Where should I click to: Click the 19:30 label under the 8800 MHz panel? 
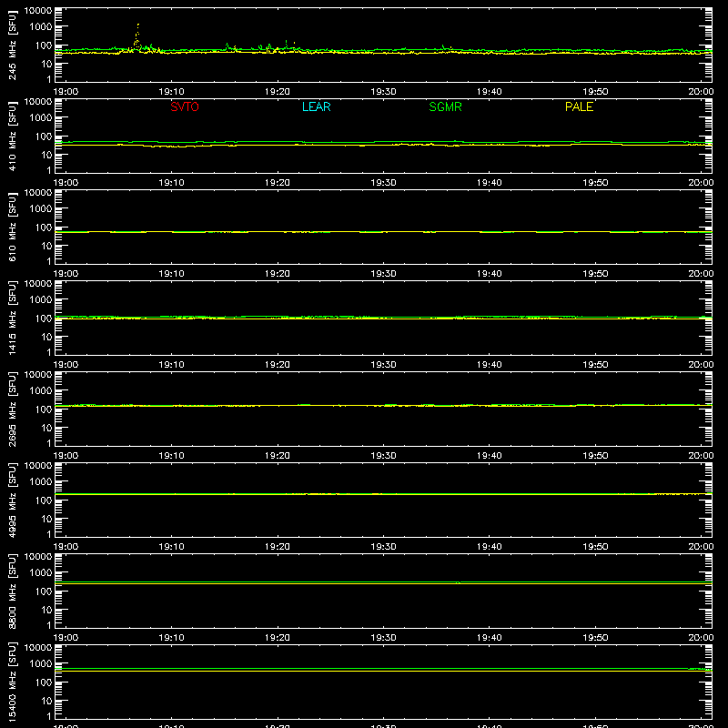[383, 638]
